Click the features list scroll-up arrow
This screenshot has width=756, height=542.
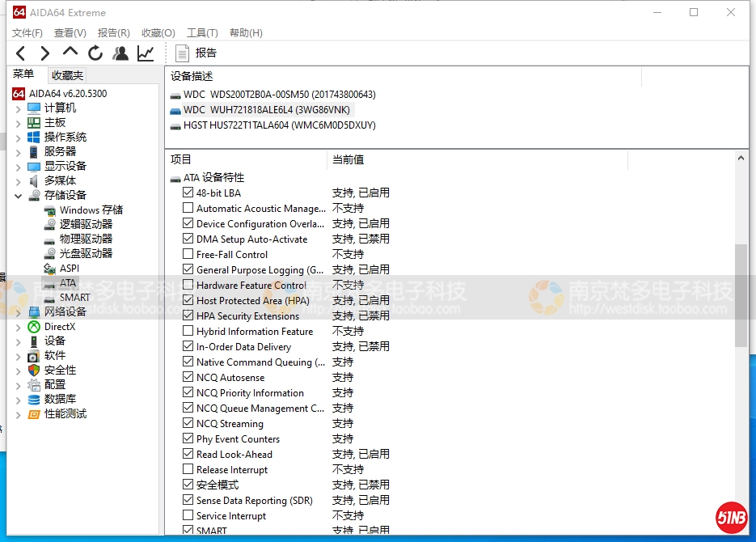741,159
